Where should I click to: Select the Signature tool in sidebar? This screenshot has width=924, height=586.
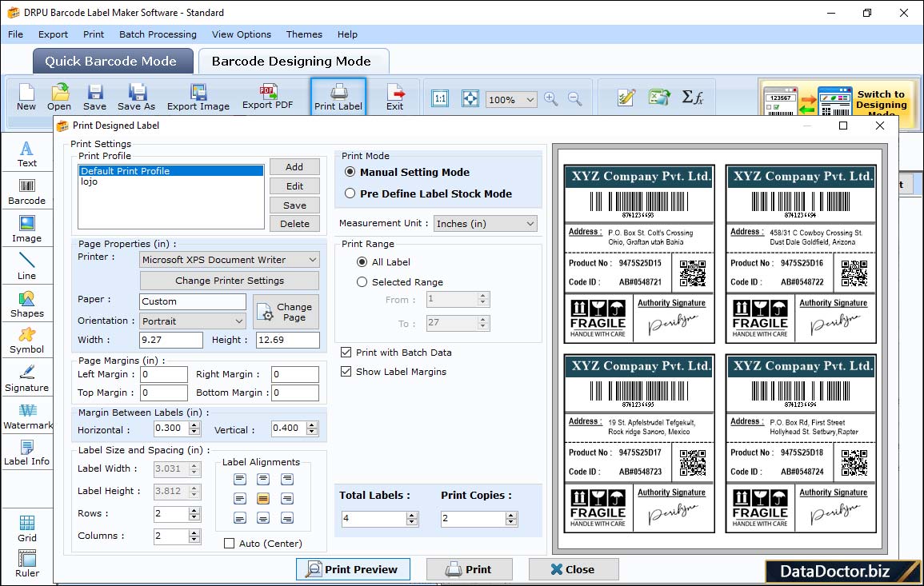[x=26, y=379]
